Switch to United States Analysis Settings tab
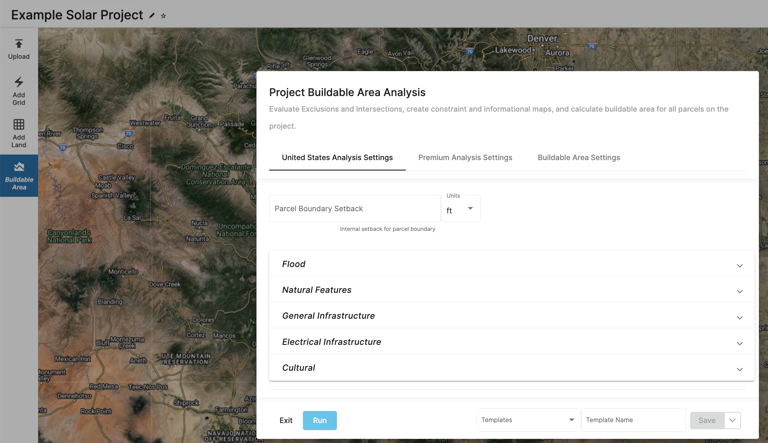 [337, 157]
